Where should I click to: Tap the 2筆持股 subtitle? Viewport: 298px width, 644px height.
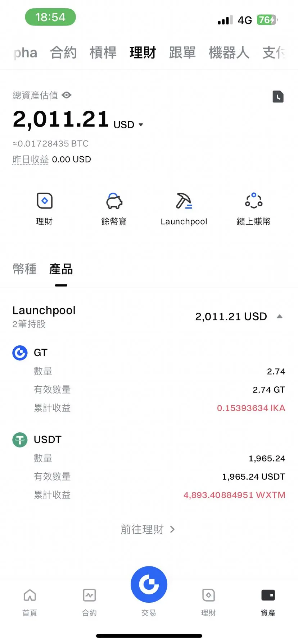[x=29, y=324]
